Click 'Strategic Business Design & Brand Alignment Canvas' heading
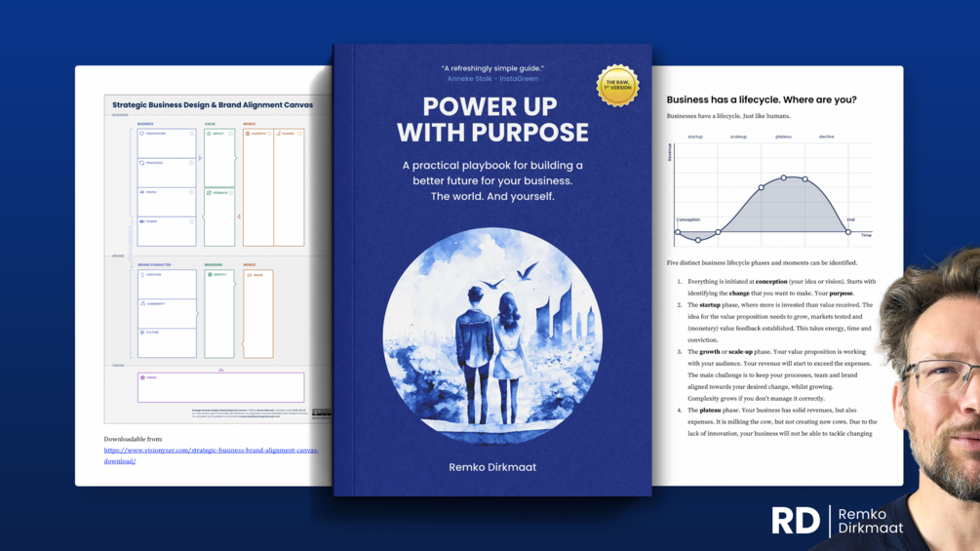Screen dimensions: 980x551 click(213, 105)
